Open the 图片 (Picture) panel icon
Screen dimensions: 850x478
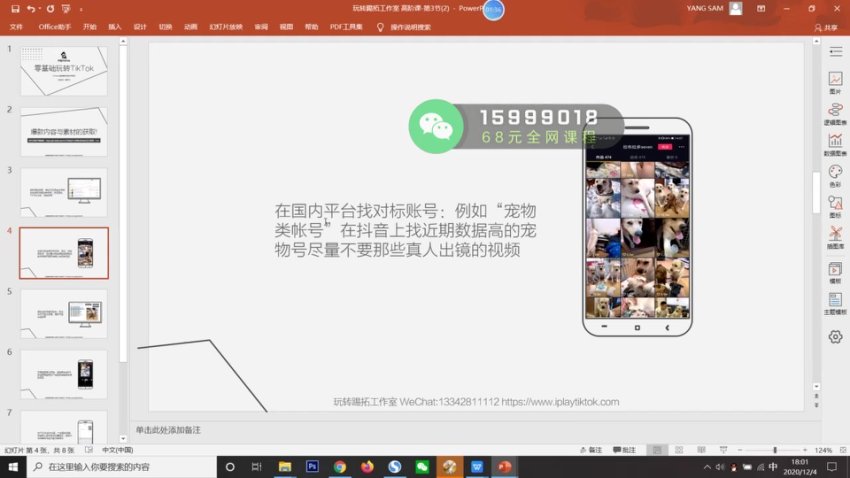(x=834, y=82)
